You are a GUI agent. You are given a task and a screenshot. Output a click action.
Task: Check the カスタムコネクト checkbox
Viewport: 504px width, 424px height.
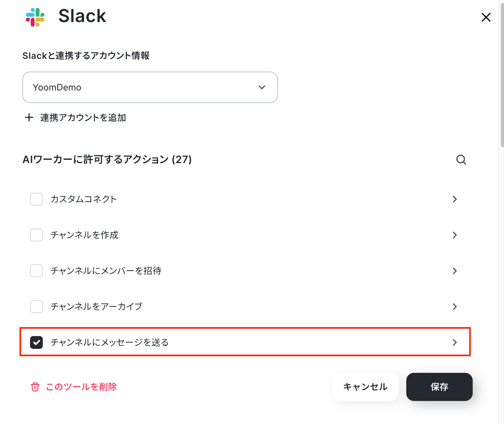point(36,199)
